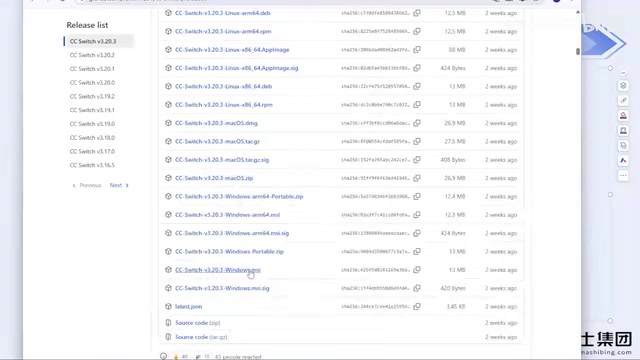Screen dimensions: 640x360
Task: Click the pen annotation tool in side toolbar
Action: pos(623,100)
